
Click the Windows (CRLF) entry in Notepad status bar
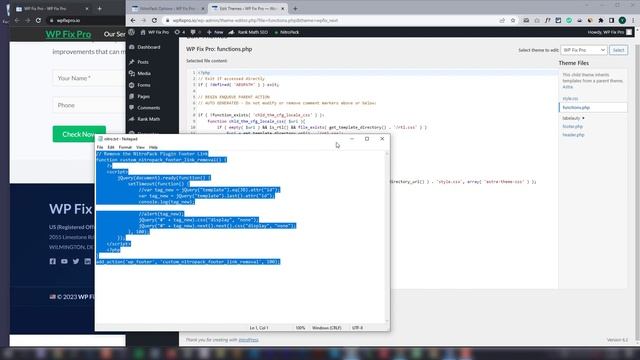(x=327, y=328)
